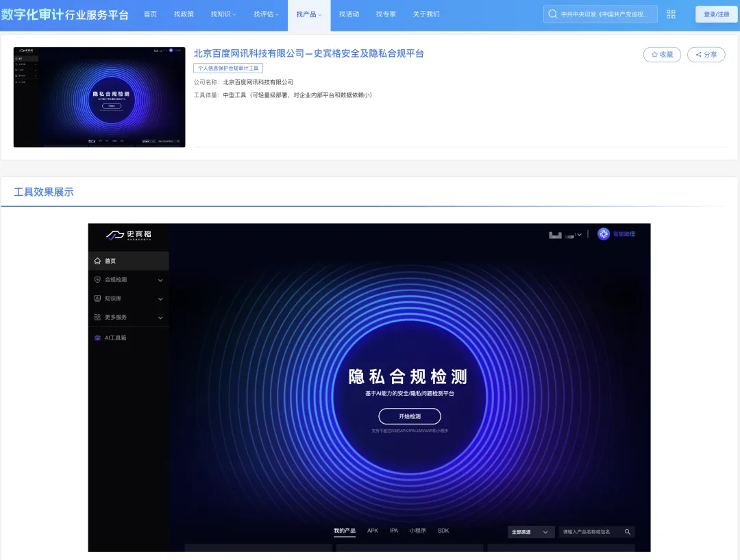Click the 收藏 favorite button
The height and width of the screenshot is (560, 740).
662,55
